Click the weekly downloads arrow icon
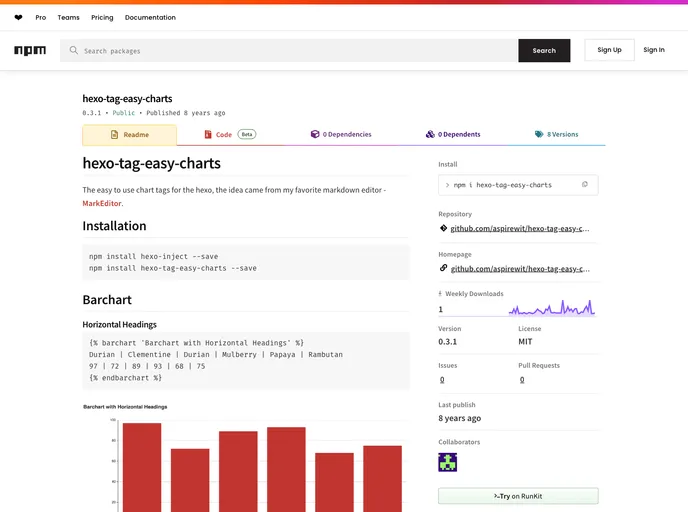Screen dimensions: 688x512 [440, 294]
